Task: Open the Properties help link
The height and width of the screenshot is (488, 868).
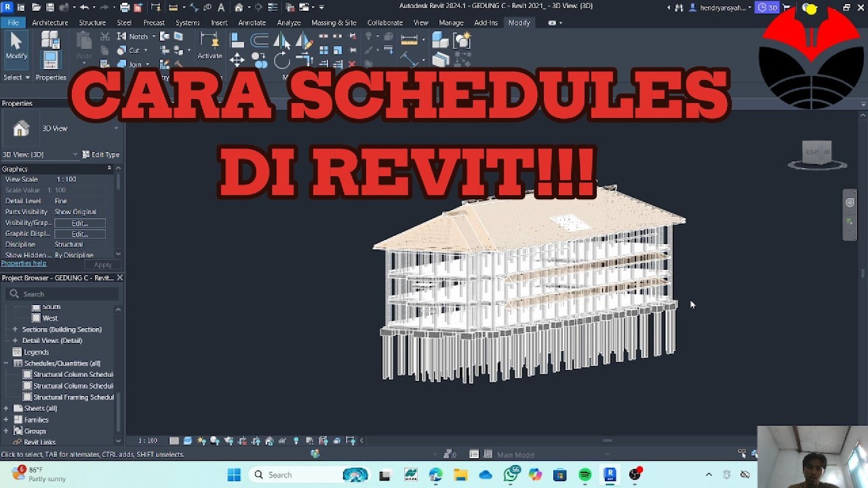Action: pyautogui.click(x=24, y=263)
